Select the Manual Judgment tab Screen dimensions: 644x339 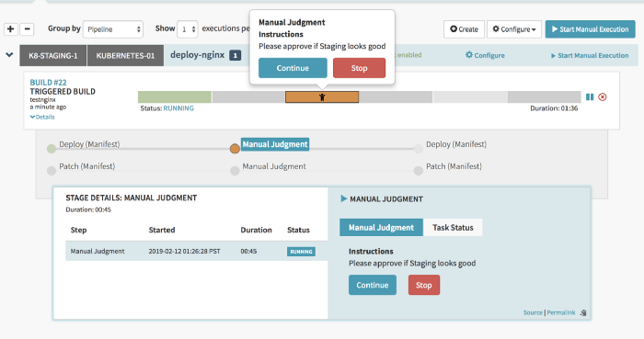381,228
